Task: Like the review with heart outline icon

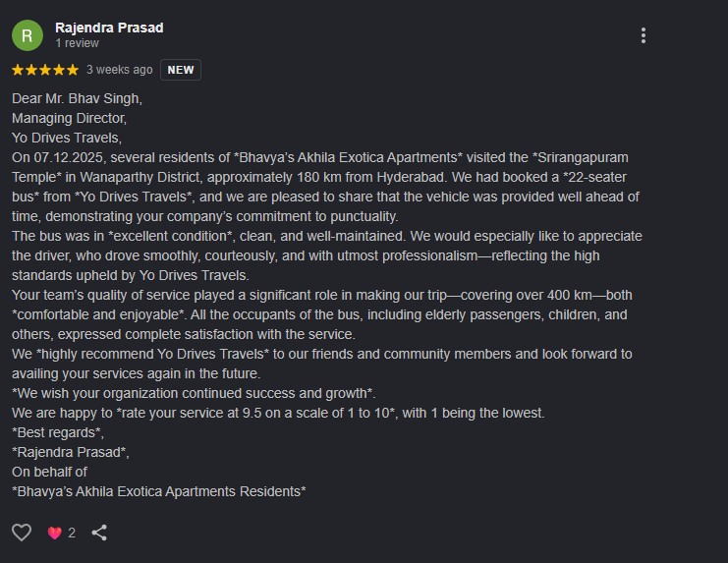Action: point(22,533)
